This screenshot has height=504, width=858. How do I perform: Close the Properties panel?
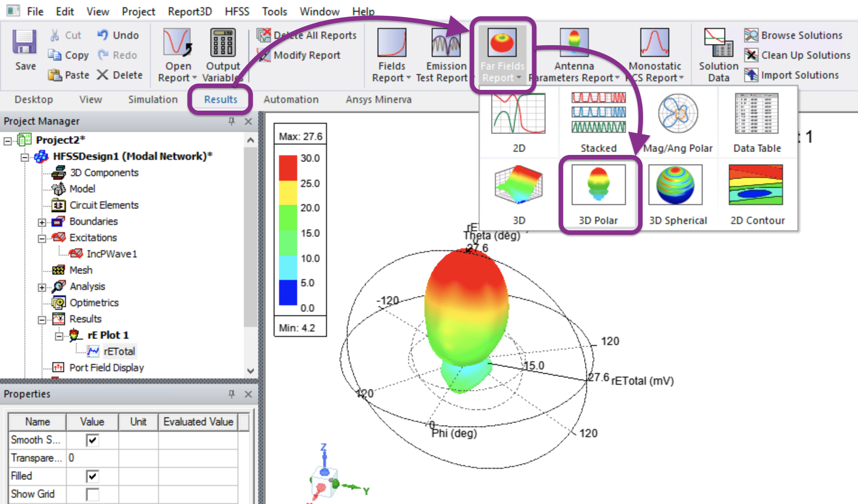pyautogui.click(x=248, y=394)
